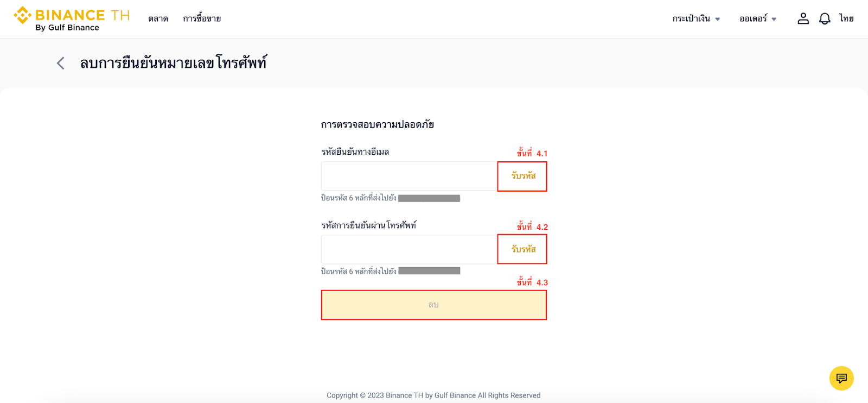Image resolution: width=868 pixels, height=403 pixels.
Task: Open the yellow chat support bubble
Action: click(x=841, y=378)
